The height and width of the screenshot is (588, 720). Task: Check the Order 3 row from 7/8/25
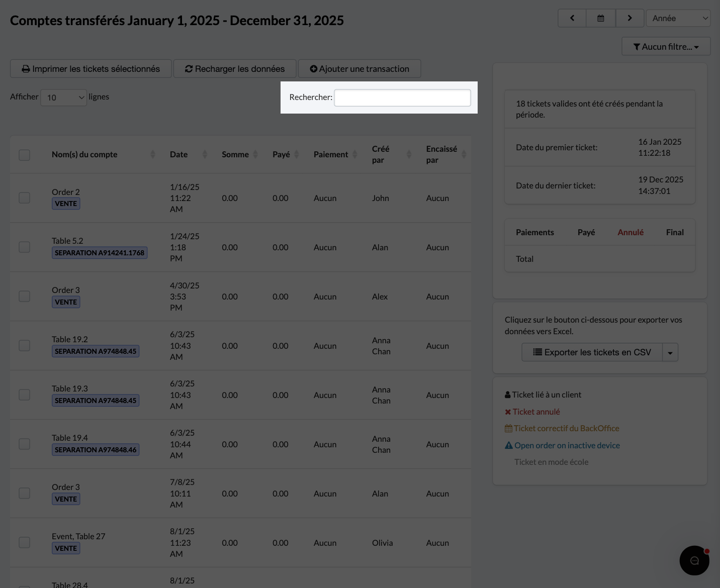tap(24, 494)
